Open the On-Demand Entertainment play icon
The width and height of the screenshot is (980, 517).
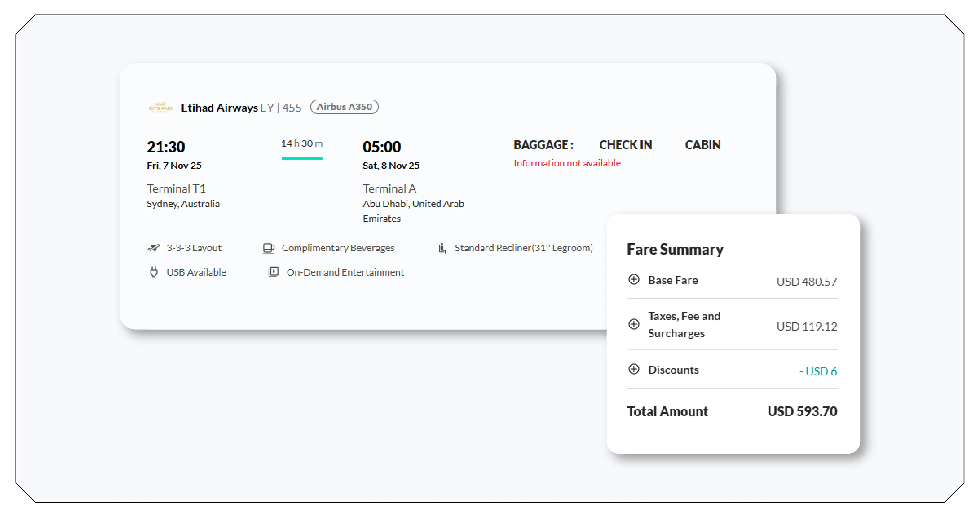coord(273,272)
